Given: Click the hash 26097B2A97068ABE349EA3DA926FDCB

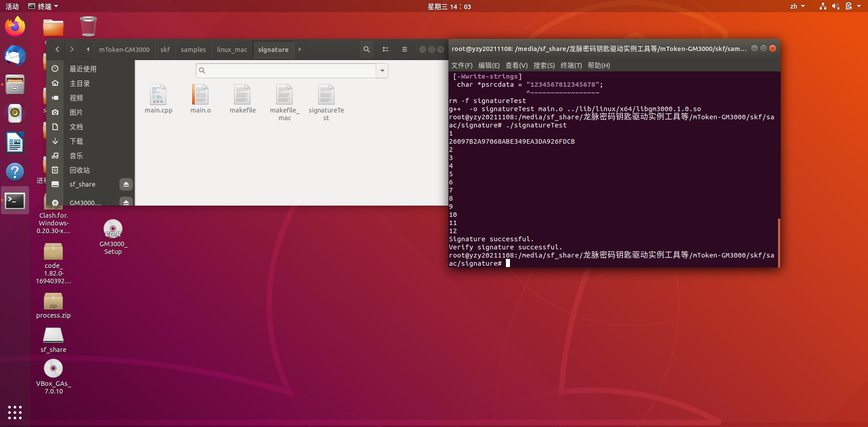Looking at the screenshot, I should pyautogui.click(x=512, y=141).
